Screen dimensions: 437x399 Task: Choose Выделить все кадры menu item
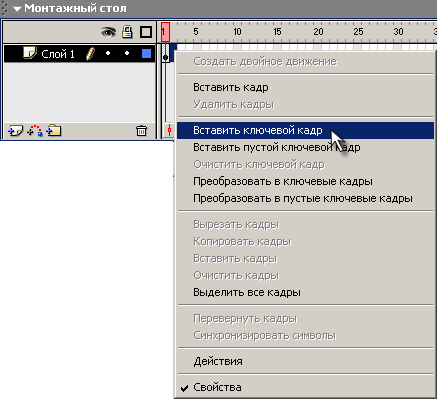pos(305,293)
